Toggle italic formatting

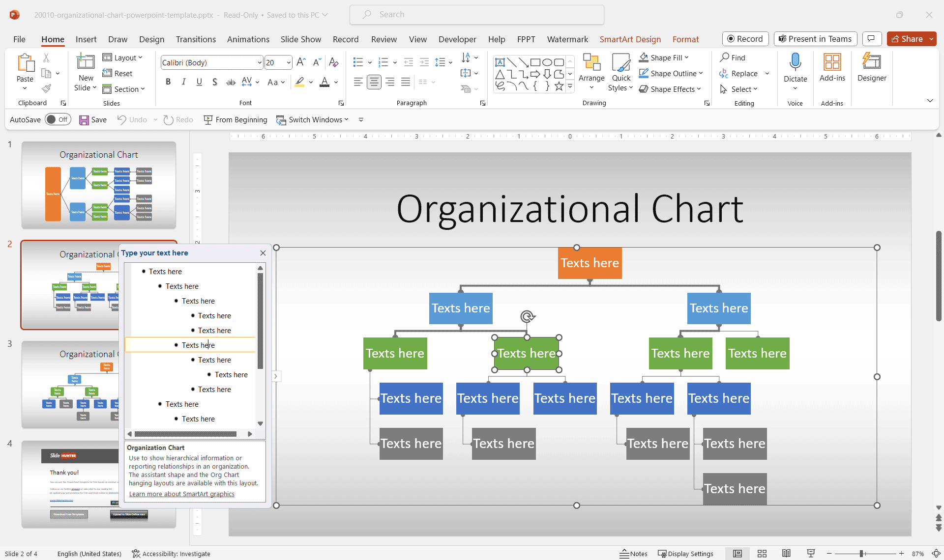[183, 82]
